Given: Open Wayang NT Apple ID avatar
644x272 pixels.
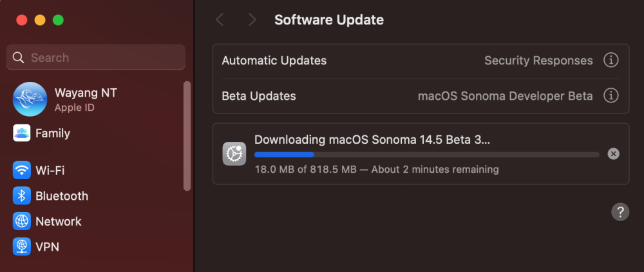Looking at the screenshot, I should [x=30, y=99].
